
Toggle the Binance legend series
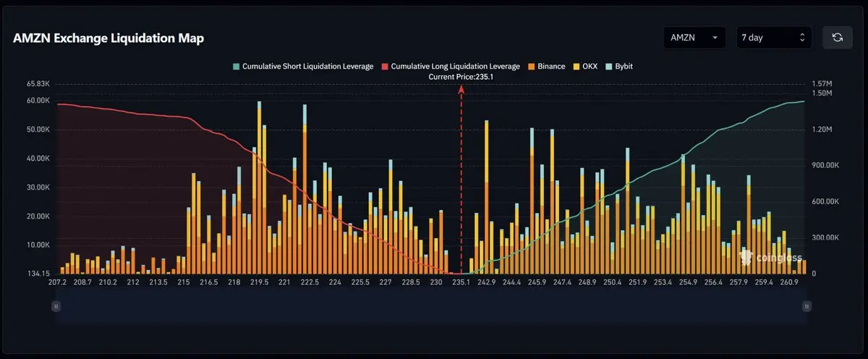click(546, 66)
